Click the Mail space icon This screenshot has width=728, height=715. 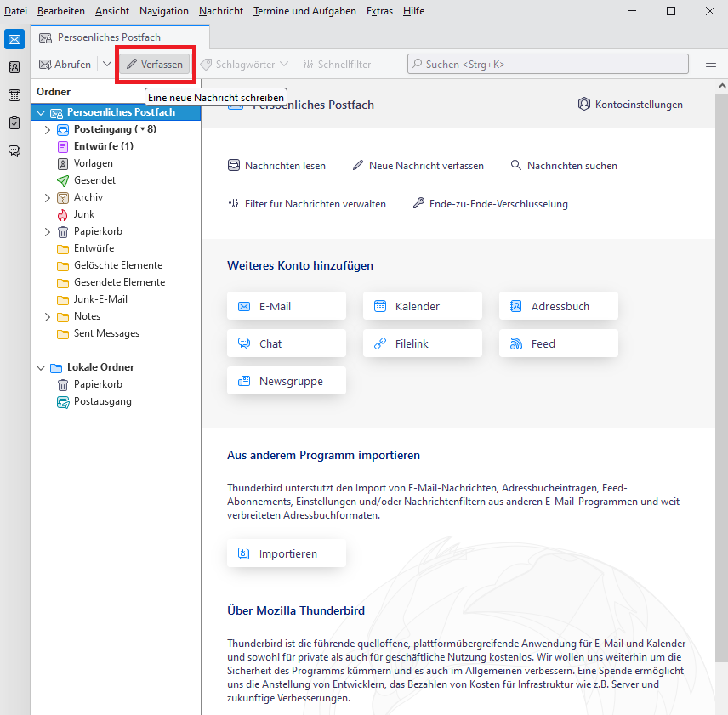pyautogui.click(x=14, y=39)
